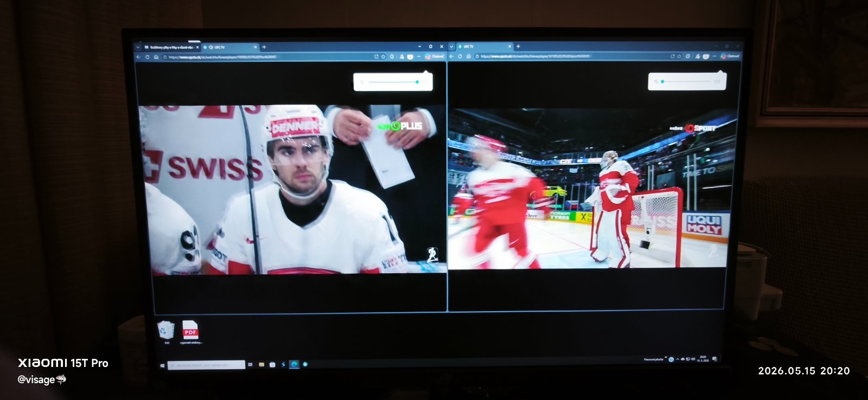Open Task View on the taskbar
Image resolution: width=868 pixels, height=400 pixels.
tap(251, 365)
